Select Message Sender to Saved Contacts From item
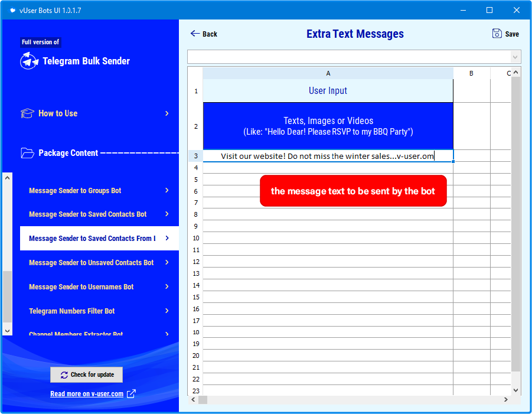The height and width of the screenshot is (414, 532). (x=99, y=238)
